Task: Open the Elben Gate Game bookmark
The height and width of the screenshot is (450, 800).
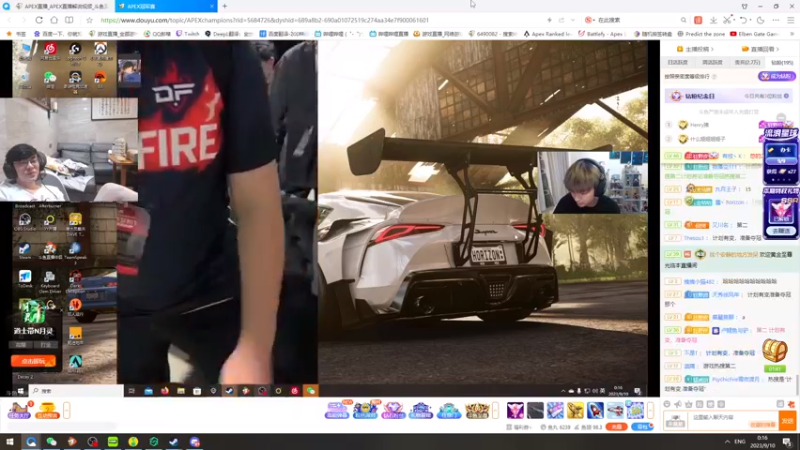Action: tap(755, 34)
